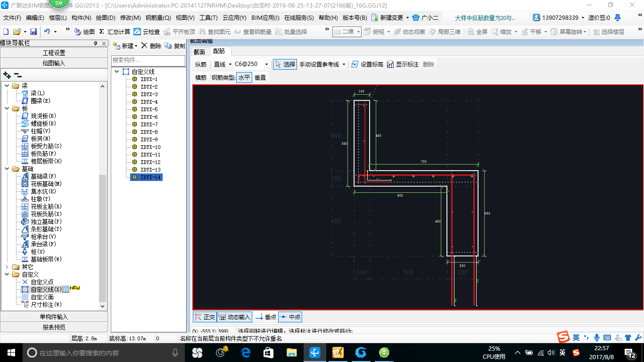Select 桩承台(V) item
The width and height of the screenshot is (644, 362).
(39, 237)
